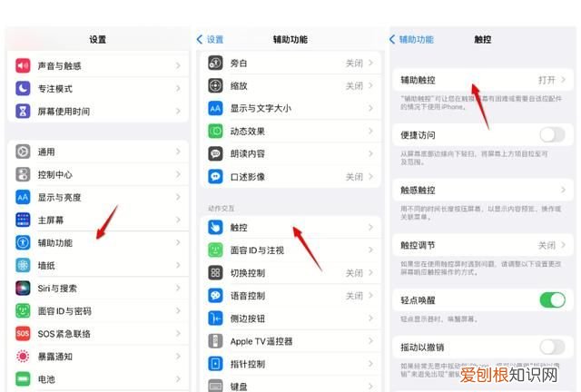Tap the 侧边按钮 icon
The image size is (581, 392).
click(x=215, y=318)
